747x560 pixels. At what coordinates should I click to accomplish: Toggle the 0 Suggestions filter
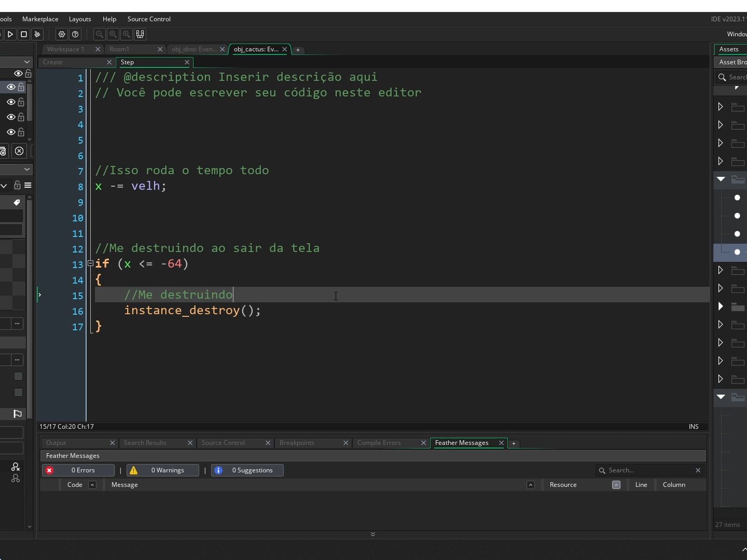(247, 470)
